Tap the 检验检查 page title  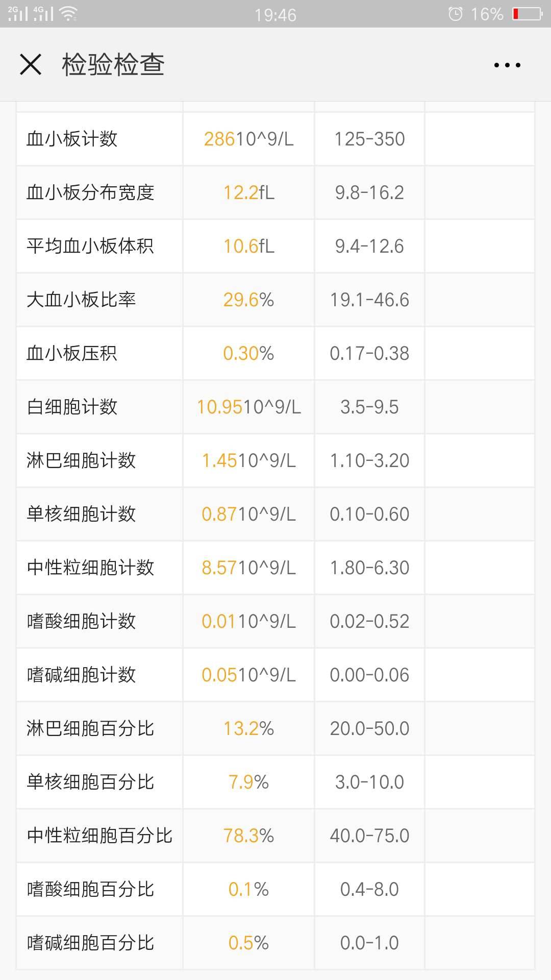(x=112, y=65)
